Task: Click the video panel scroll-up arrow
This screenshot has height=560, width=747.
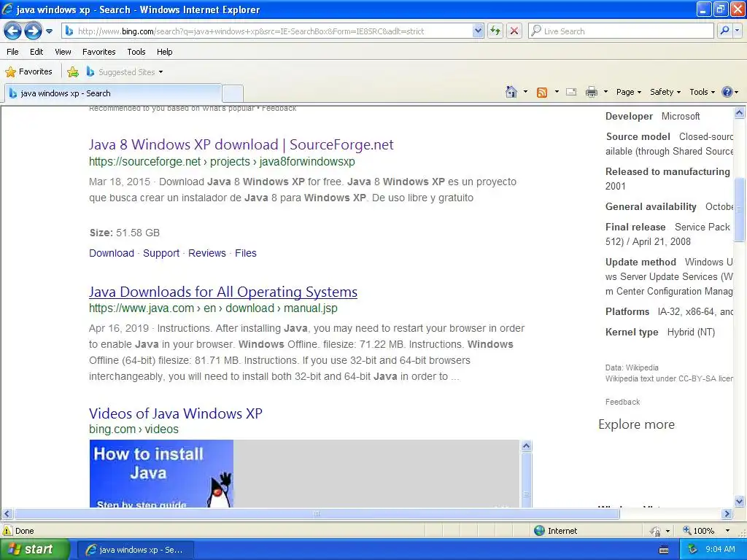Action: [526, 446]
